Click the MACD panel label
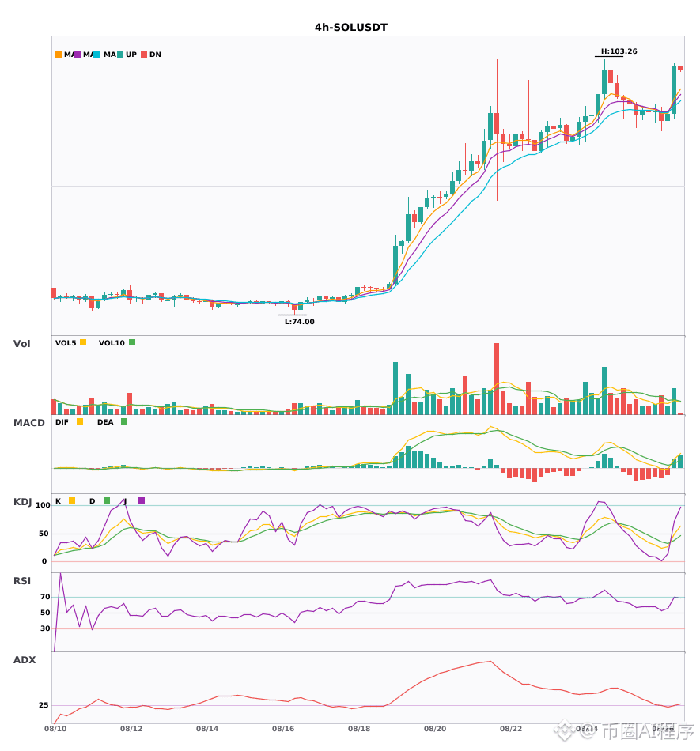700x751 pixels. point(28,423)
